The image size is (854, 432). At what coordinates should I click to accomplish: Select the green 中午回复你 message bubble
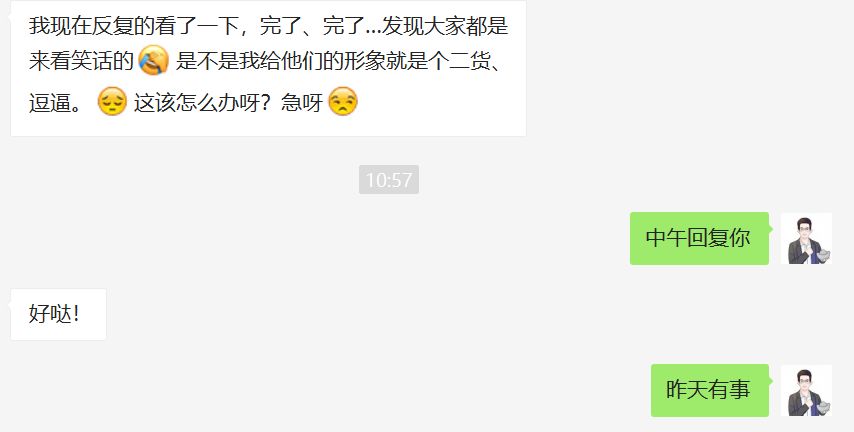[699, 239]
